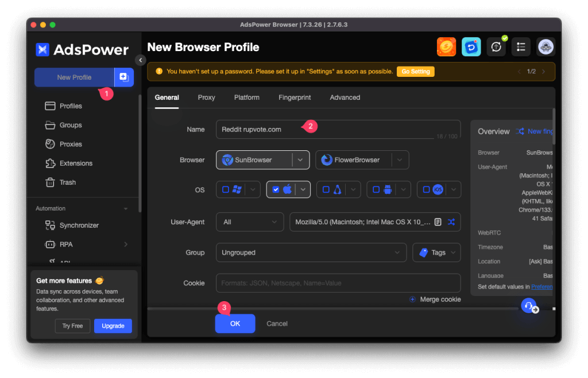
Task: Uncheck the macOS OS checkbox
Action: [x=276, y=189]
